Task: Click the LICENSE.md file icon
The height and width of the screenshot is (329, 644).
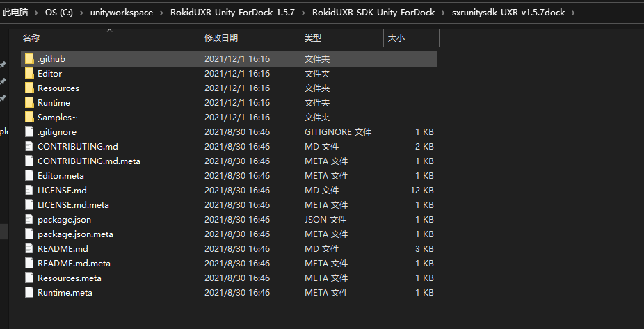Action: pos(29,190)
